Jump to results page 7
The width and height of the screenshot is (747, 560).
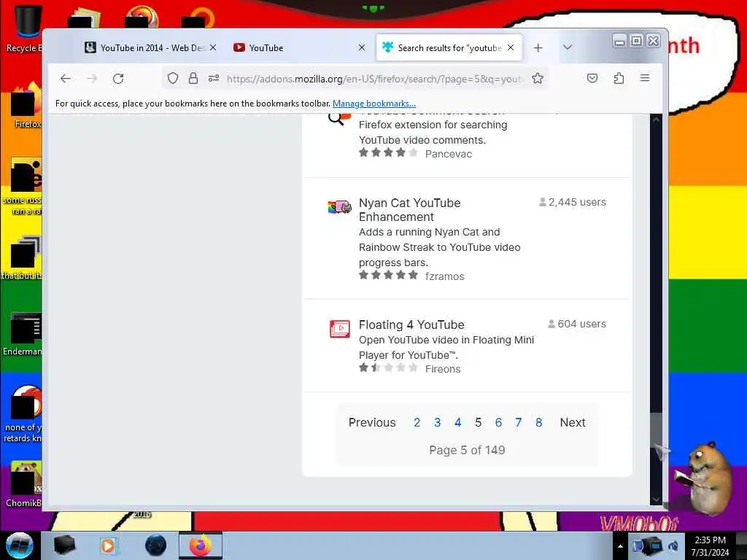519,422
